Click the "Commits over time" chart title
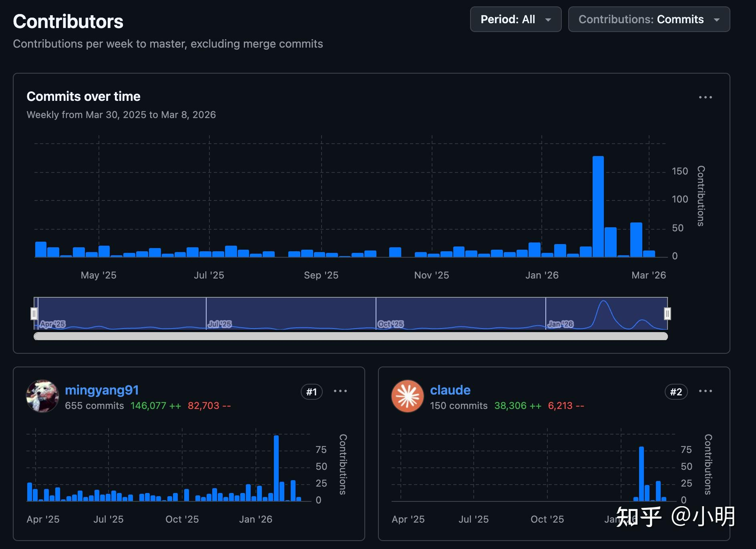The image size is (756, 549). click(x=83, y=96)
